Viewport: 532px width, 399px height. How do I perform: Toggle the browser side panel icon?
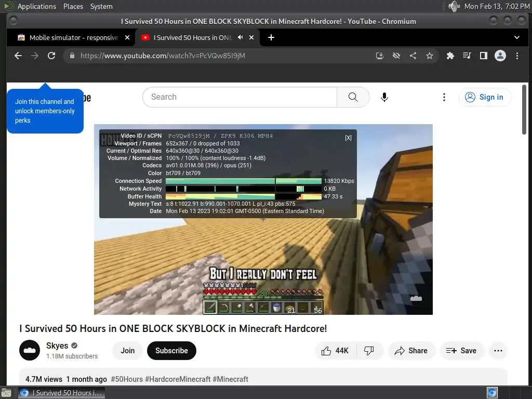tap(484, 56)
